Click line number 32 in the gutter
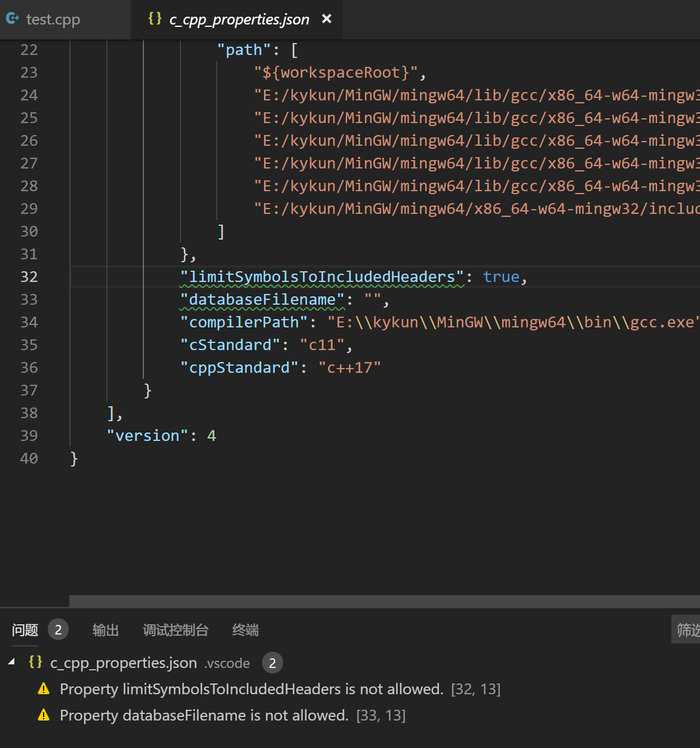The width and height of the screenshot is (700, 748). click(29, 277)
